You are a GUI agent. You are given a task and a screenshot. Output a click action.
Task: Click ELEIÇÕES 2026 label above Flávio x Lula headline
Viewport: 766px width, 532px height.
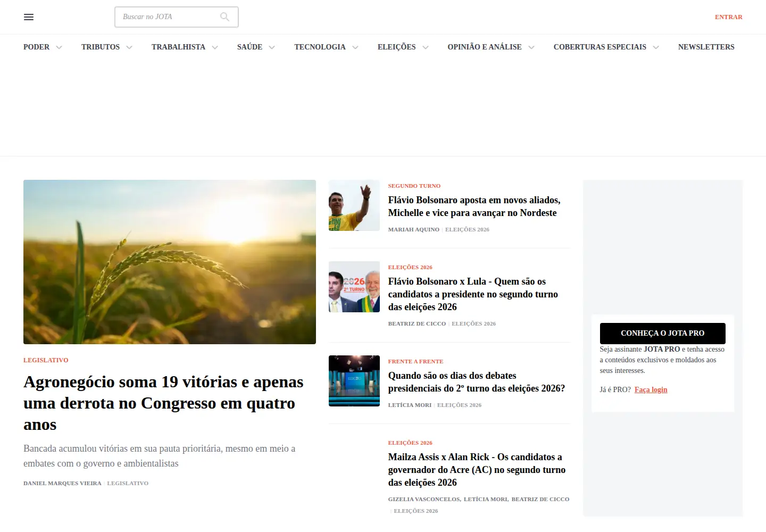410,267
